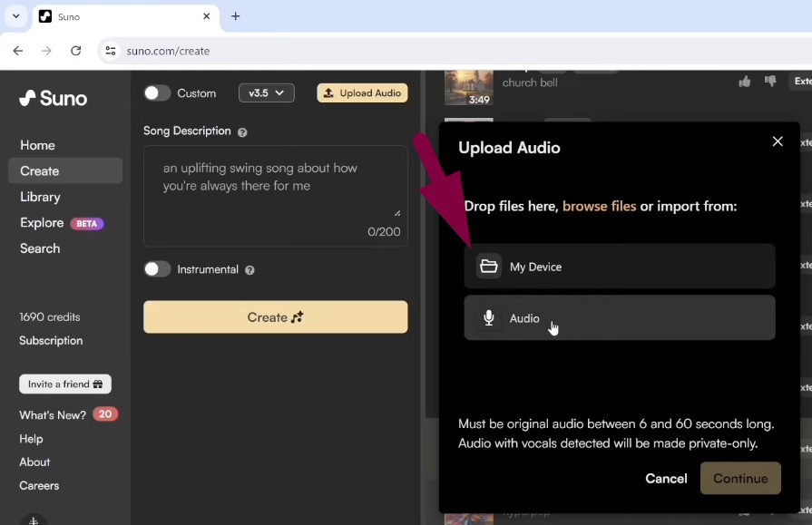Screen dimensions: 812x525
Task: Choose Audio recording option
Action: [x=620, y=317]
